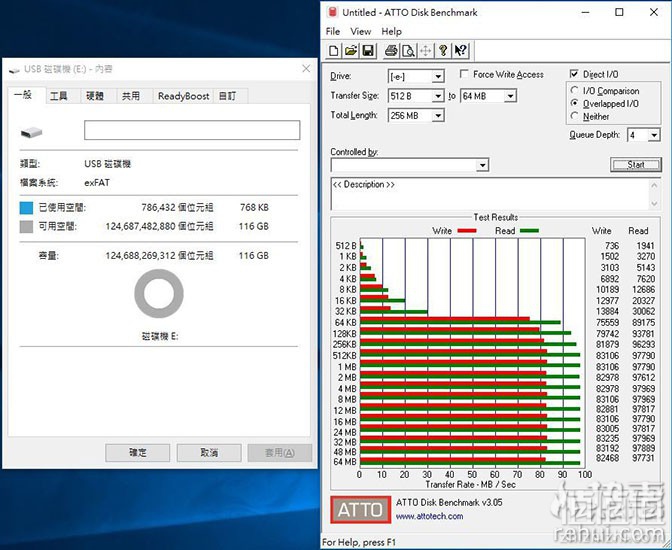Select Neither radio button

(x=575, y=116)
